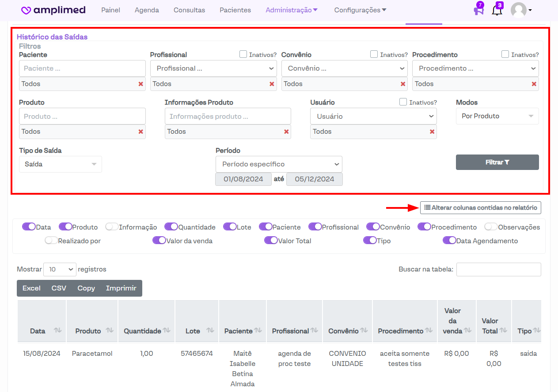Screen dimensions: 558x392
Task: Click the user avatar profile icon
Action: 519,10
